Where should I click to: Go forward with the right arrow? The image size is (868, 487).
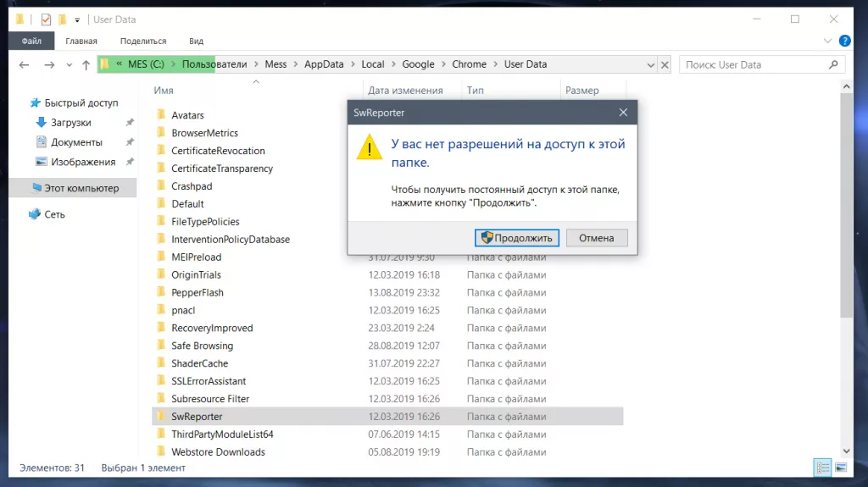49,64
